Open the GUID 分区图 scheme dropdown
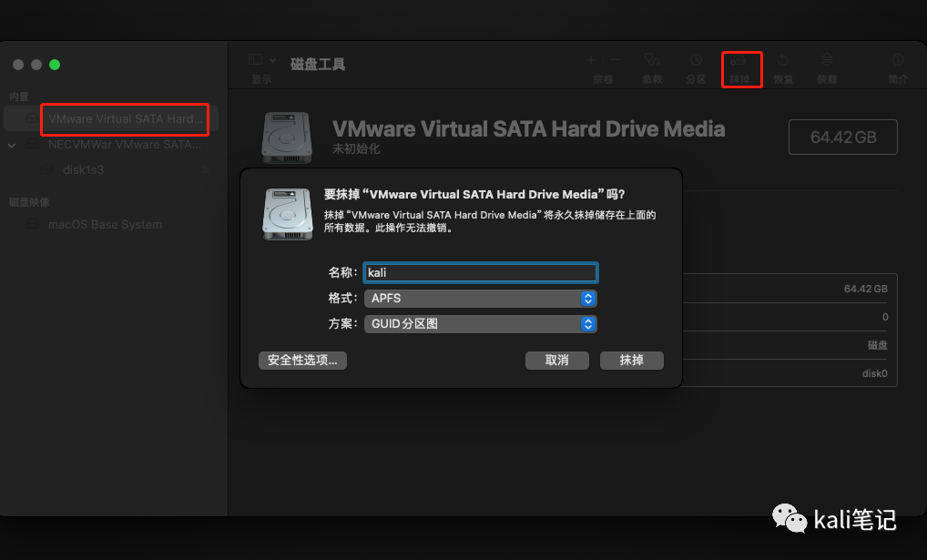Screen dimensions: 927x560 coord(480,324)
